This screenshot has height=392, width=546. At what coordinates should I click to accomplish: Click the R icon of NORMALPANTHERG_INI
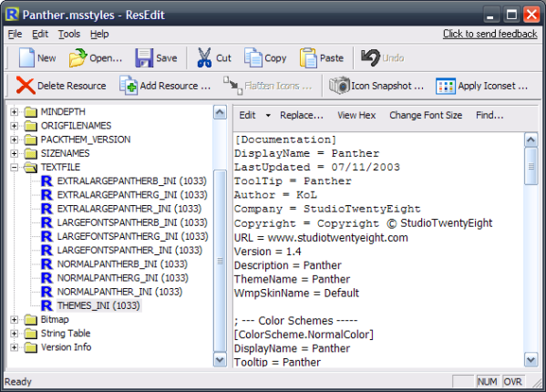pos(46,278)
